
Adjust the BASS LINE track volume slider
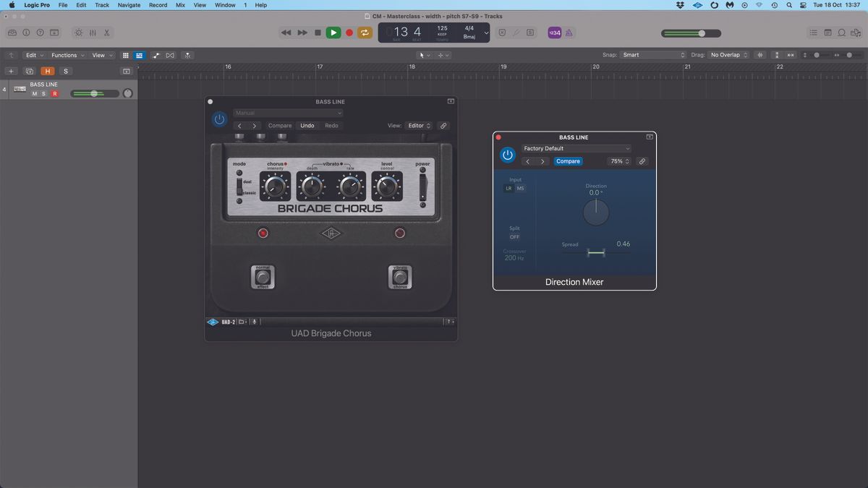[94, 93]
